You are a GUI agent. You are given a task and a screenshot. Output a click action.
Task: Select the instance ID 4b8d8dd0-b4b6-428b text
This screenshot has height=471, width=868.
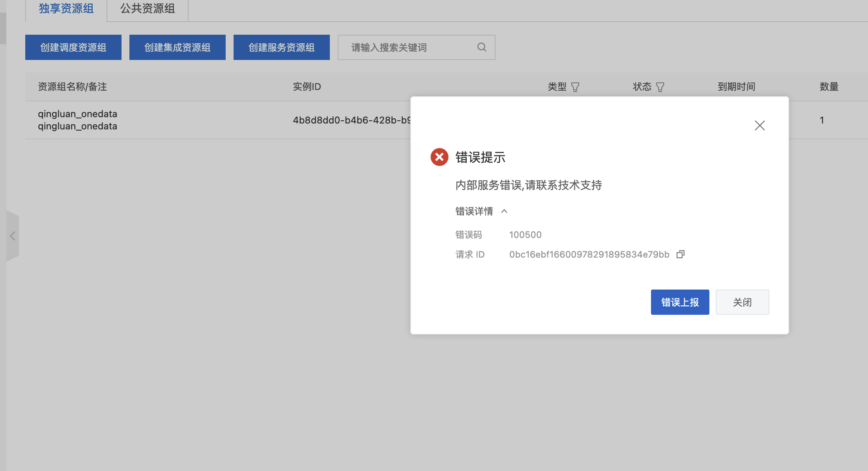(352, 120)
